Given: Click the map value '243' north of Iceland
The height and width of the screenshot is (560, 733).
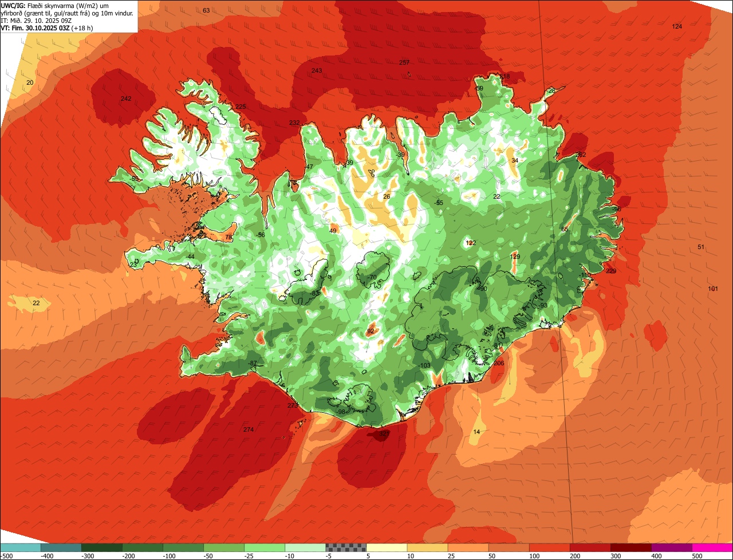Looking at the screenshot, I should (x=317, y=71).
